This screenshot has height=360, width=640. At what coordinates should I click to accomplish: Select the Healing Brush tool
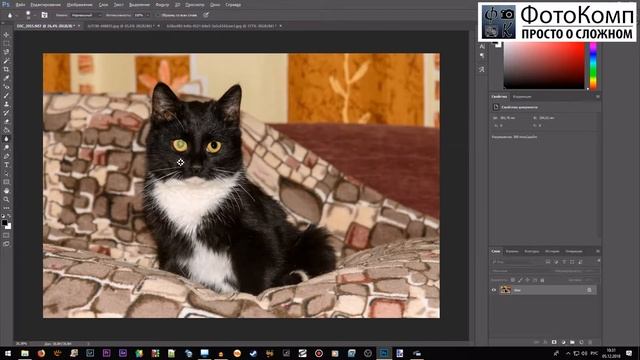pos(6,87)
